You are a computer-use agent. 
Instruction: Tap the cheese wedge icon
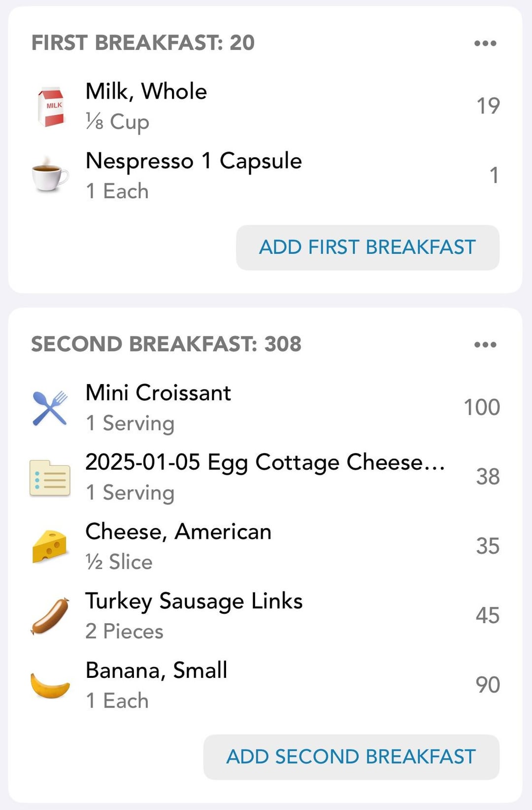[x=50, y=546]
